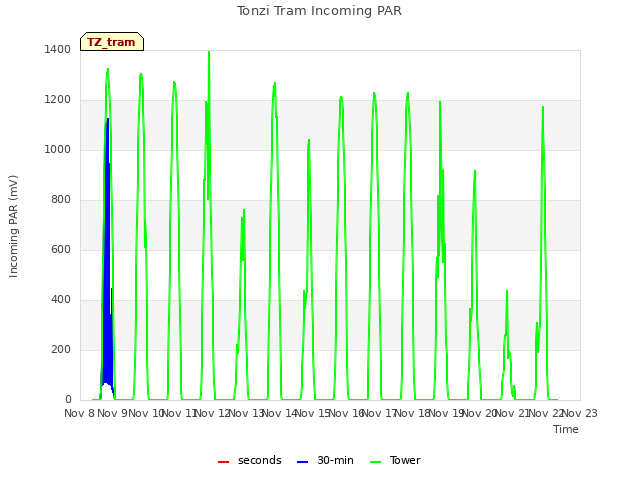Click the 0 y-axis tick label
This screenshot has width=640, height=480.
tap(68, 400)
